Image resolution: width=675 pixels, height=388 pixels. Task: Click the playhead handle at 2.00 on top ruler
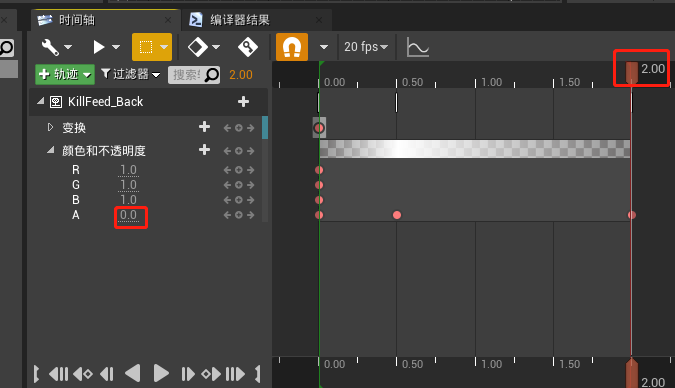(632, 72)
